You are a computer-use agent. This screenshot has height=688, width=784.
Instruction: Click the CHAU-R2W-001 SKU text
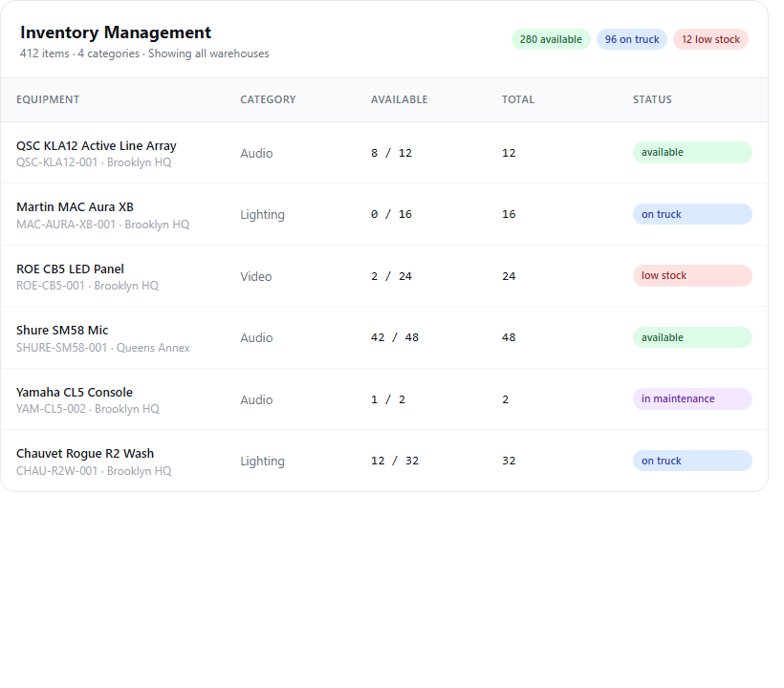[x=57, y=471]
